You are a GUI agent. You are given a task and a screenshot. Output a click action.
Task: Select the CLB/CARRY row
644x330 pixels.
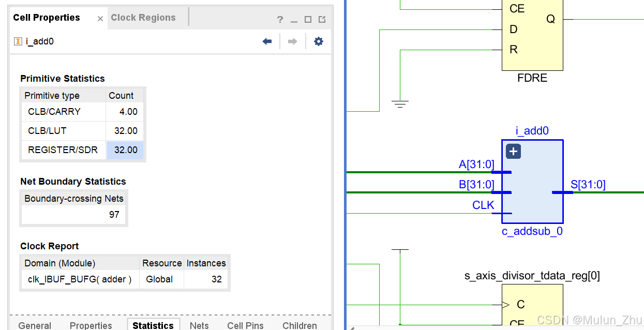pos(82,112)
